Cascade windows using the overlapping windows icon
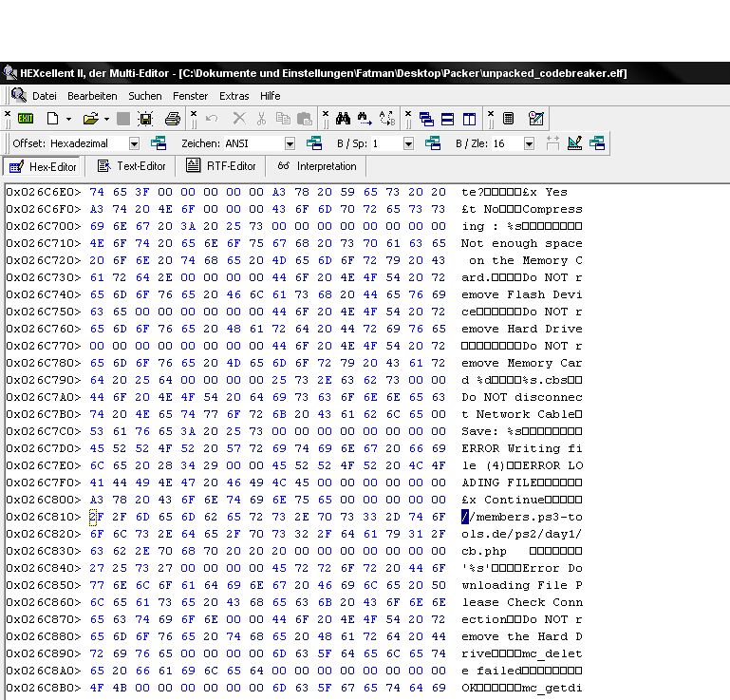 click(426, 120)
